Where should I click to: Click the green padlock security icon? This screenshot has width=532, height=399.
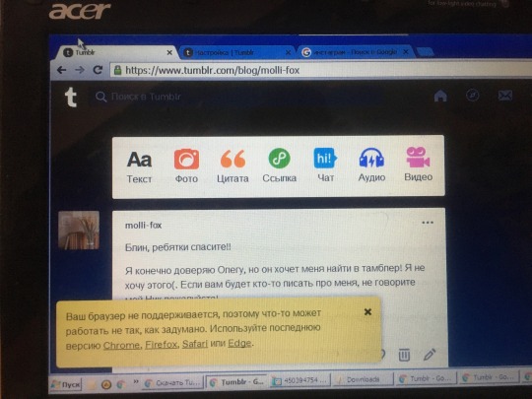click(118, 70)
